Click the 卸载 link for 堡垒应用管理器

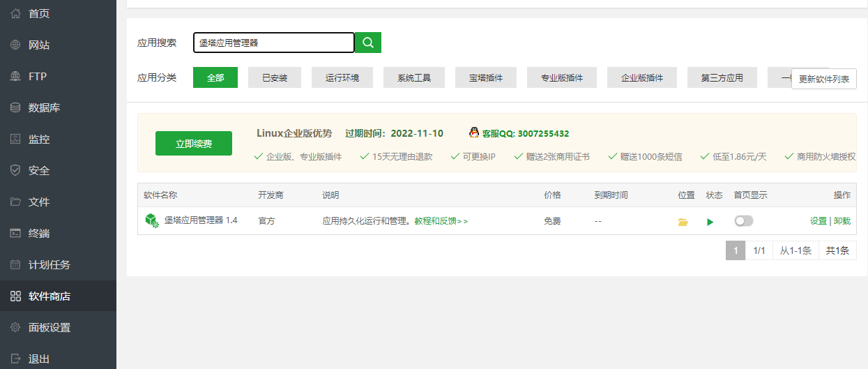point(842,221)
